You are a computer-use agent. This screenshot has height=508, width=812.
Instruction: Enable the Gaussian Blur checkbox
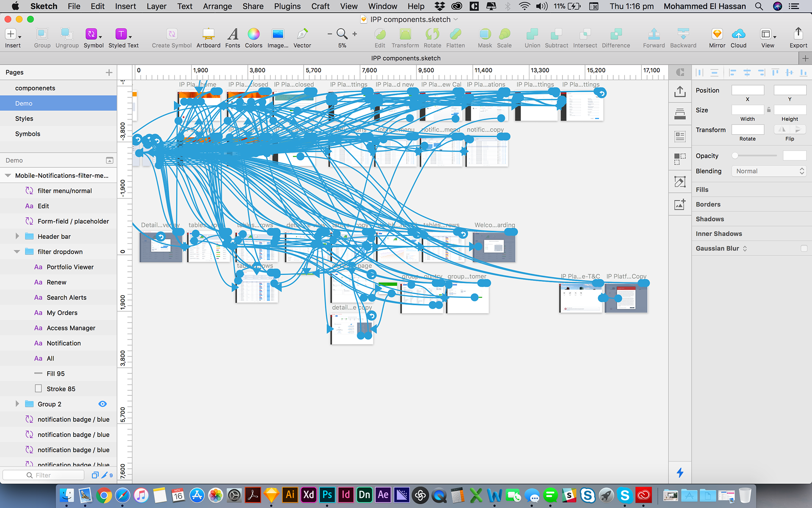click(x=804, y=248)
